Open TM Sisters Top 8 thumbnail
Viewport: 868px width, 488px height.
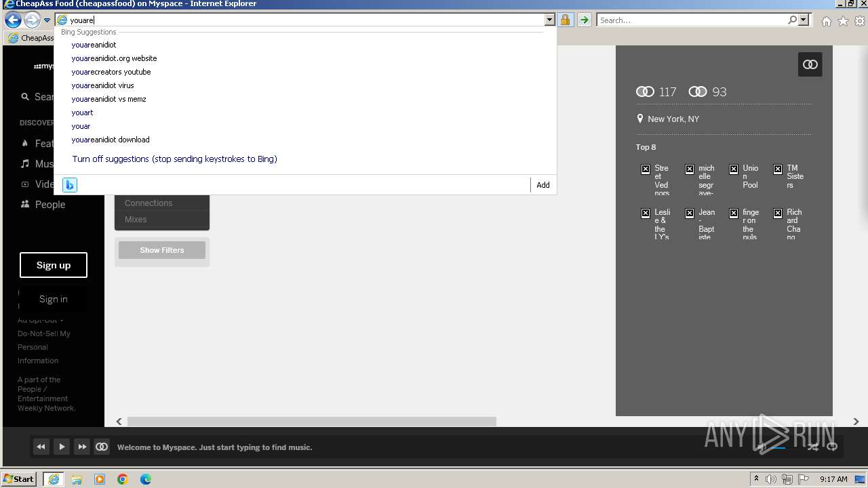click(778, 169)
